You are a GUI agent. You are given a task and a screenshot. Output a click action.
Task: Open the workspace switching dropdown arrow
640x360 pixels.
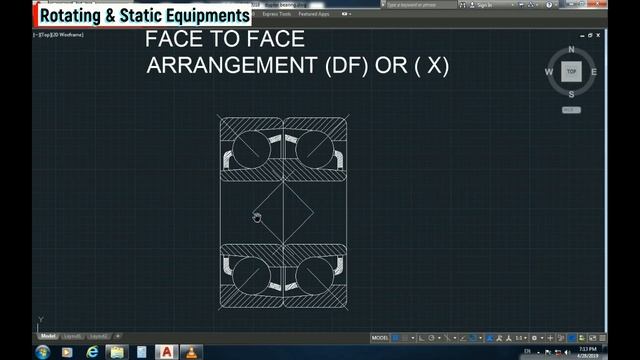click(x=542, y=338)
